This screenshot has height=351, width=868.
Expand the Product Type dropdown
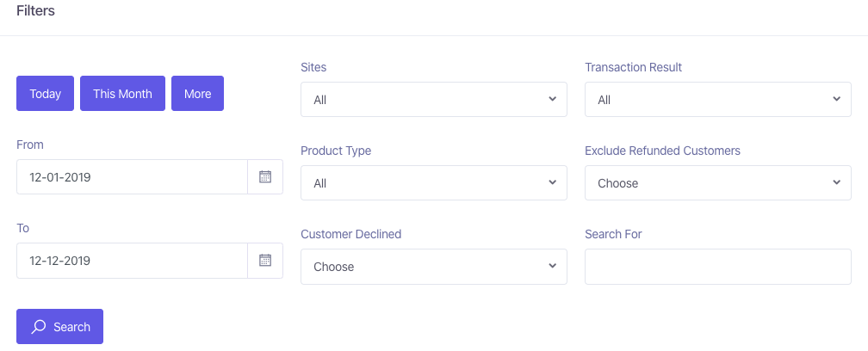tap(434, 183)
